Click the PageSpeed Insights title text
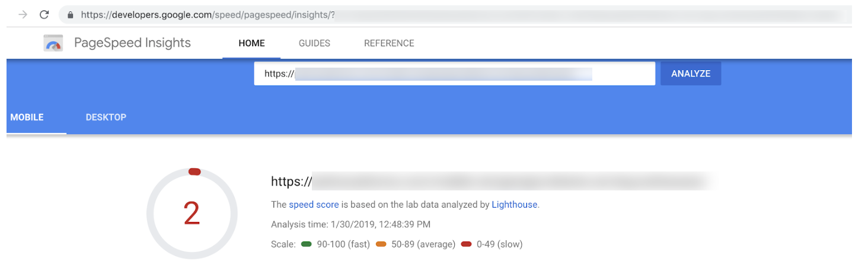 (132, 43)
